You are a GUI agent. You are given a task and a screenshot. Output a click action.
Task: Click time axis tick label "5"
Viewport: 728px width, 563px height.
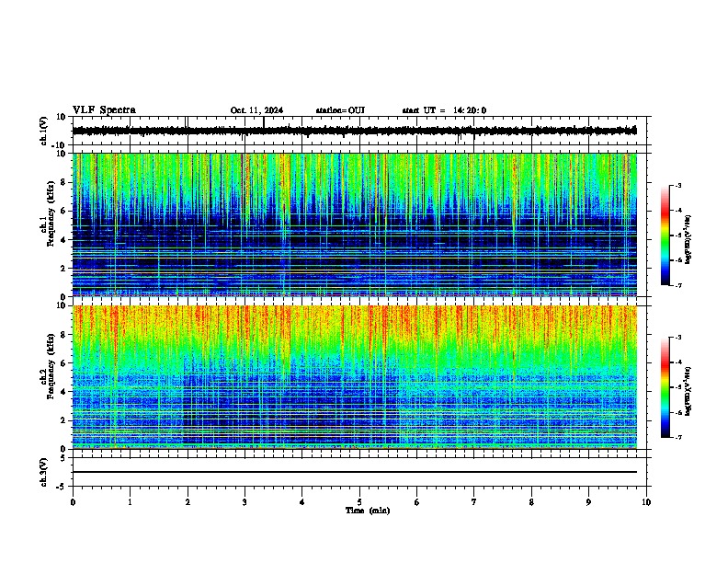tap(359, 502)
